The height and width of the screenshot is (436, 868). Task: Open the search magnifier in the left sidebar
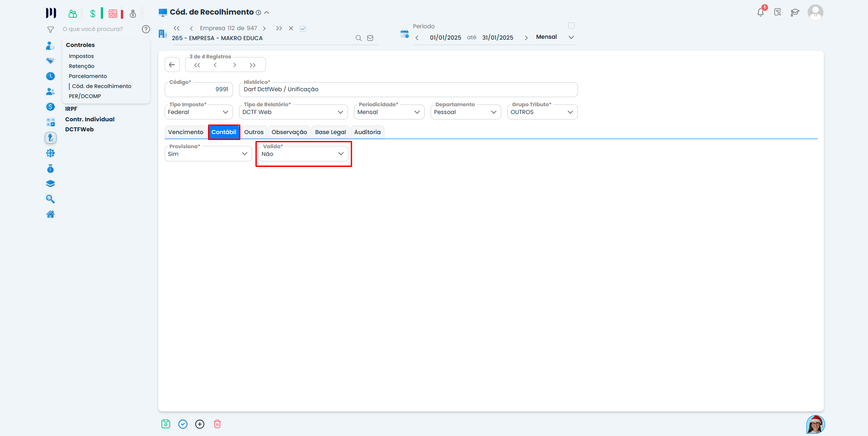[x=50, y=199]
